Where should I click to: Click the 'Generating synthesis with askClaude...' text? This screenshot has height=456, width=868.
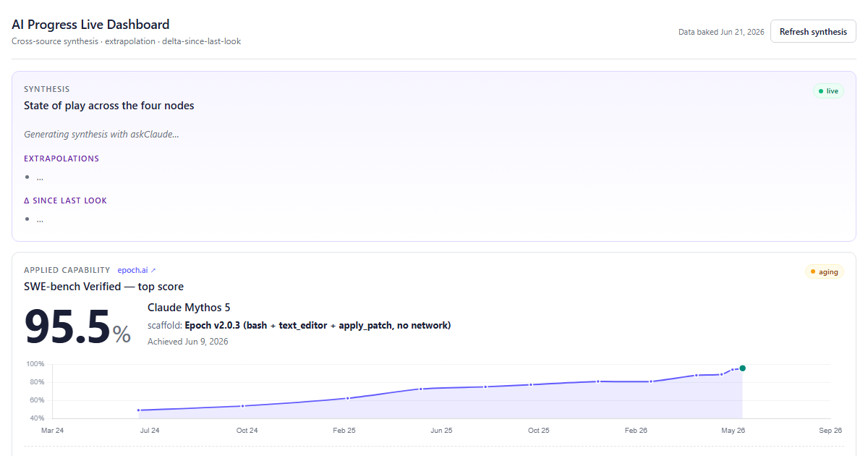[101, 134]
